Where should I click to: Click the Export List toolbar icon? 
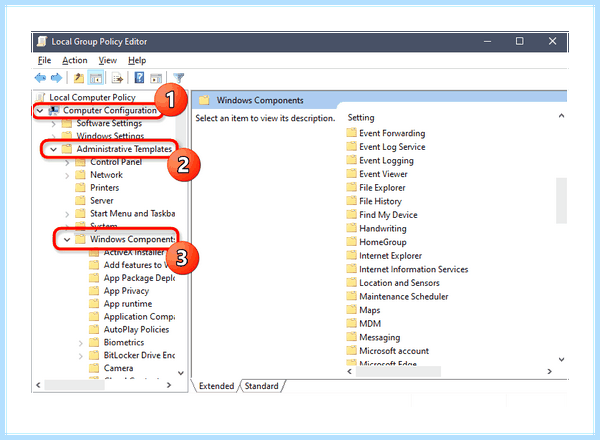(117, 78)
